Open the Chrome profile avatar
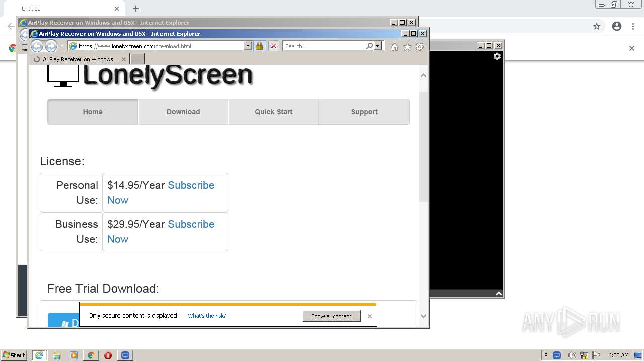The image size is (644, 362). pyautogui.click(x=617, y=26)
